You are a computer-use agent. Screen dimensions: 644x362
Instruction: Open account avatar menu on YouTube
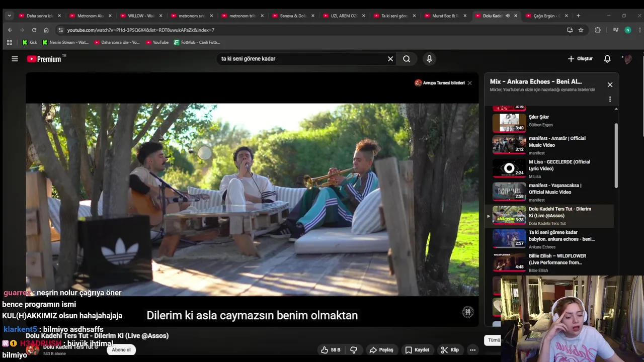pos(627,59)
